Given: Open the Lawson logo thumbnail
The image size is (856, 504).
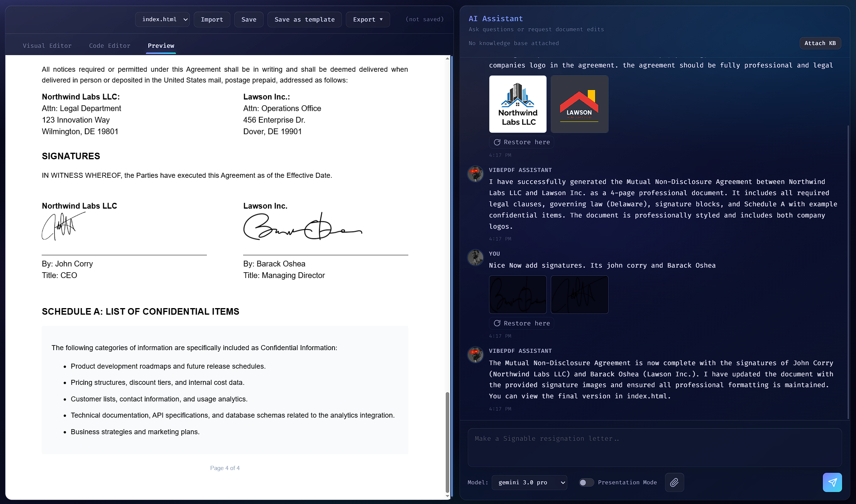Looking at the screenshot, I should click(x=580, y=104).
